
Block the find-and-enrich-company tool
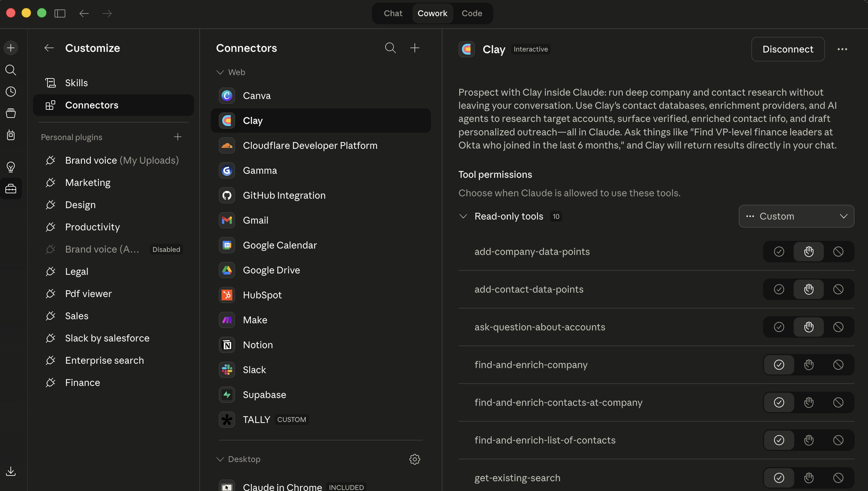pos(838,364)
